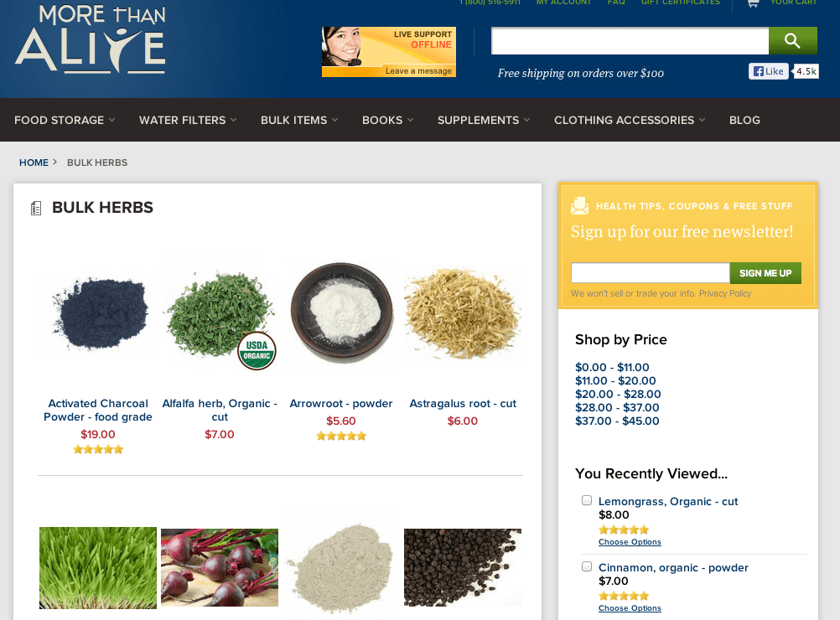The width and height of the screenshot is (840, 620).
Task: Click the Live Support Offline banner
Action: point(389,52)
